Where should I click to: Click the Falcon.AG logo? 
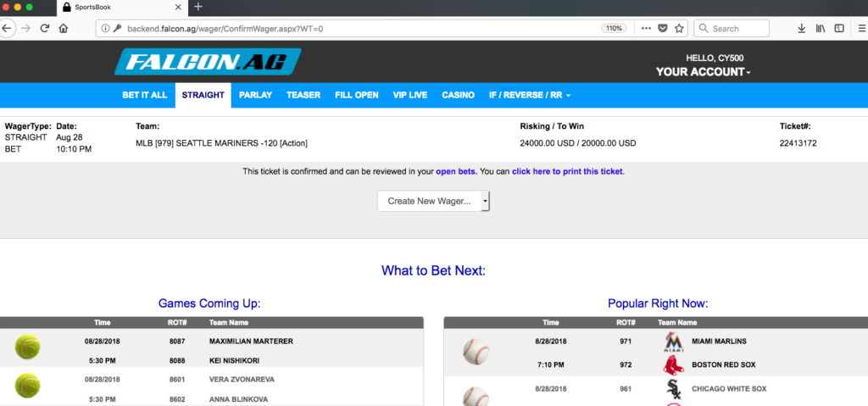(209, 62)
